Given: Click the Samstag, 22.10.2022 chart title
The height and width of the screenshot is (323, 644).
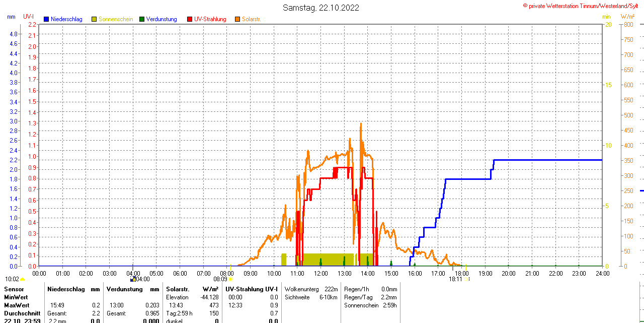Looking at the screenshot, I should [x=321, y=8].
